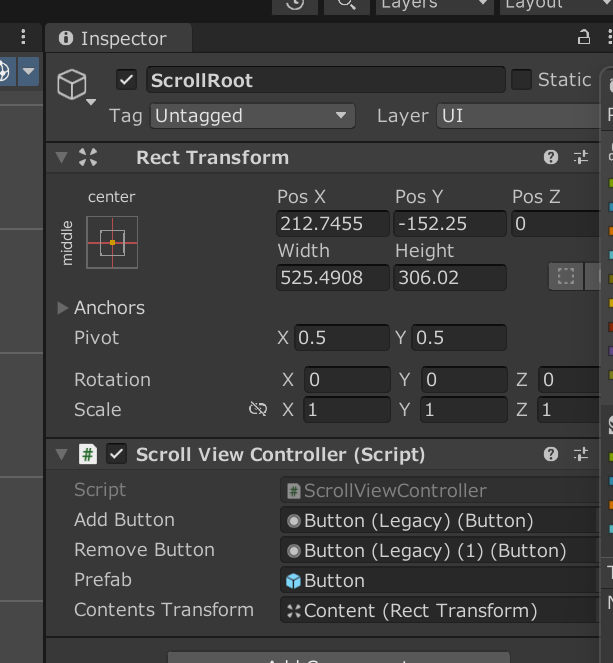Click the Contents Transform label
613x663 pixels.
(x=164, y=610)
